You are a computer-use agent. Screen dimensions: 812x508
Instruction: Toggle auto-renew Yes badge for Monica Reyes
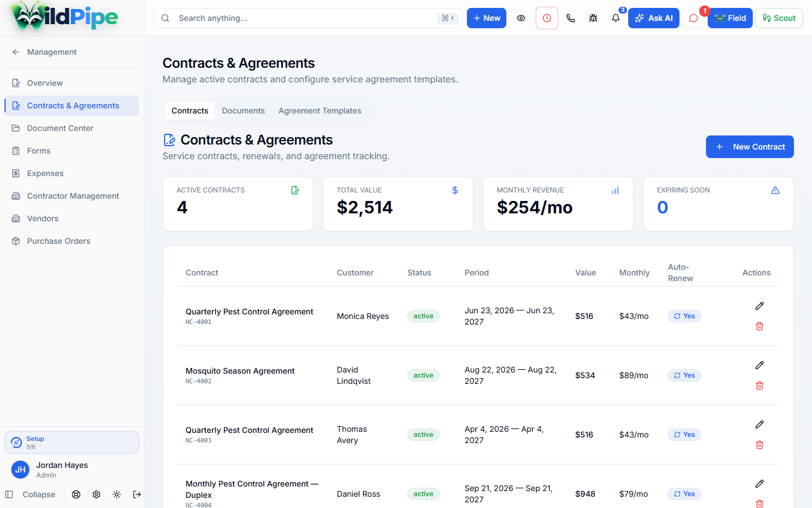[685, 316]
